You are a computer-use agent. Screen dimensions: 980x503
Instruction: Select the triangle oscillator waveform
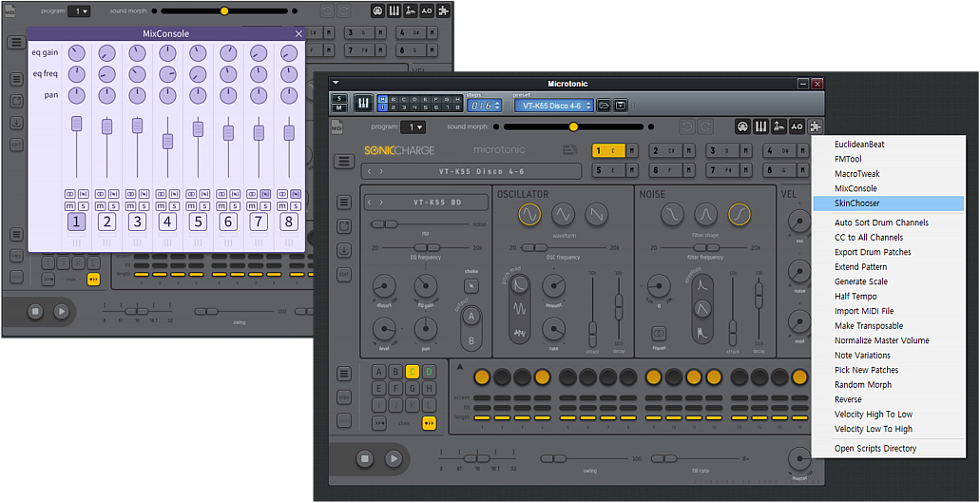[x=563, y=215]
